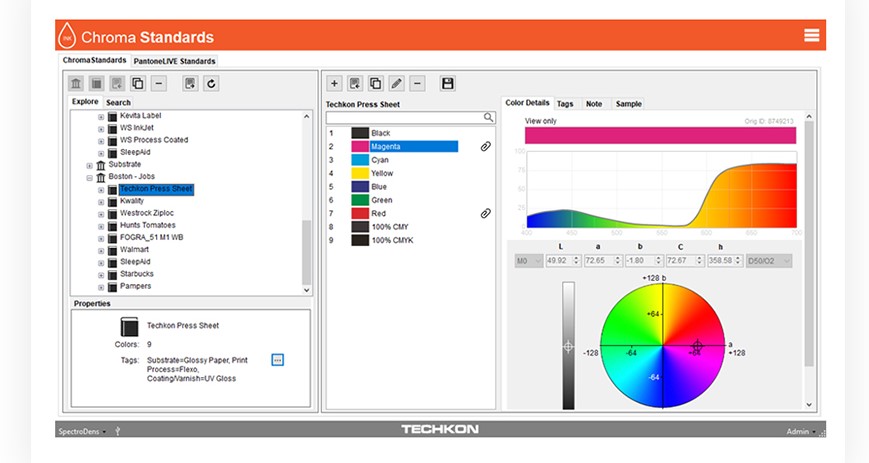Viewport: 869px width, 463px height.
Task: Open the SpectroDens device dropdown in status bar
Action: point(82,431)
